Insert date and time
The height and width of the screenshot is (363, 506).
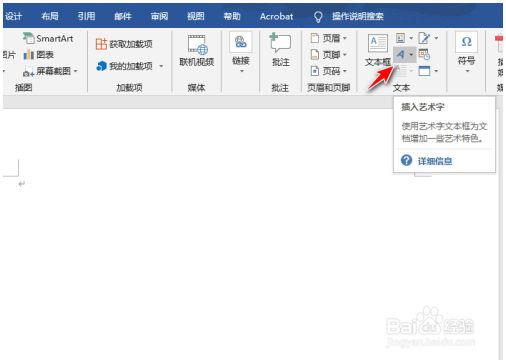(424, 54)
